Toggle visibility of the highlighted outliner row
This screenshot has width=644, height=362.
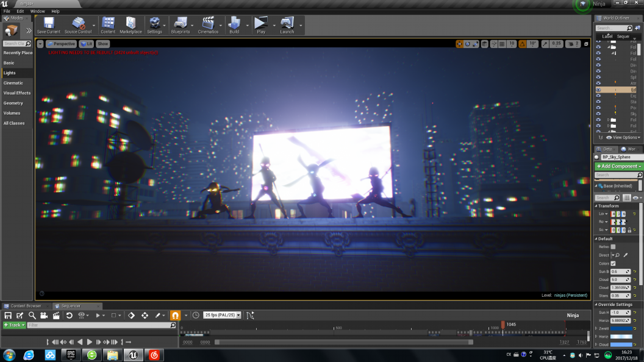598,90
